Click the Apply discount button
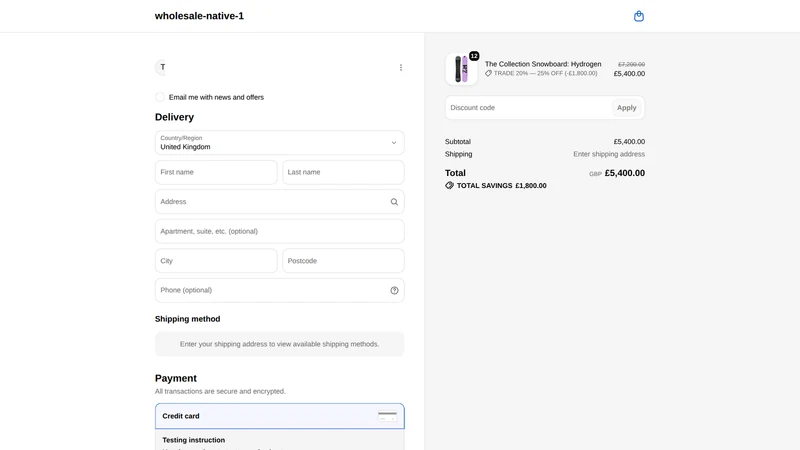Viewport: 800px width, 450px height. tap(627, 108)
